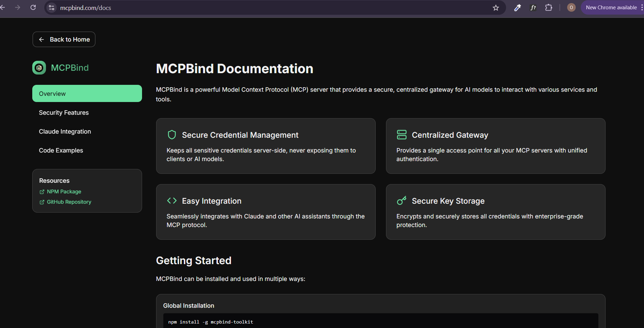Click the Chrome three-dot menu icon
Image resolution: width=644 pixels, height=328 pixels.
(x=642, y=8)
